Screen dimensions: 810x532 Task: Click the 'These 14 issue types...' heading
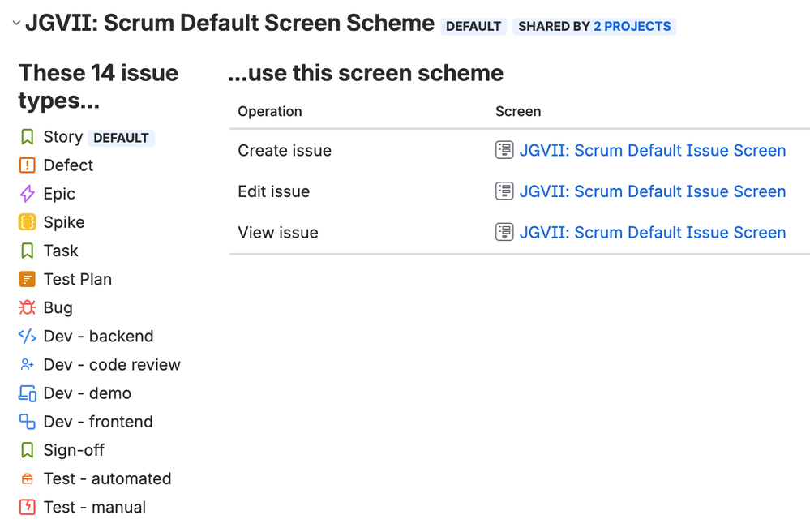(98, 86)
